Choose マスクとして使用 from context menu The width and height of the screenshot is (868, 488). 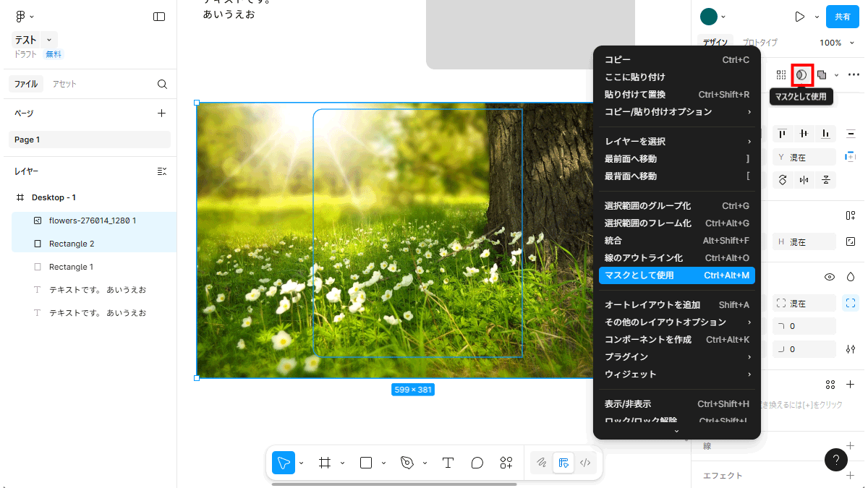(x=676, y=275)
